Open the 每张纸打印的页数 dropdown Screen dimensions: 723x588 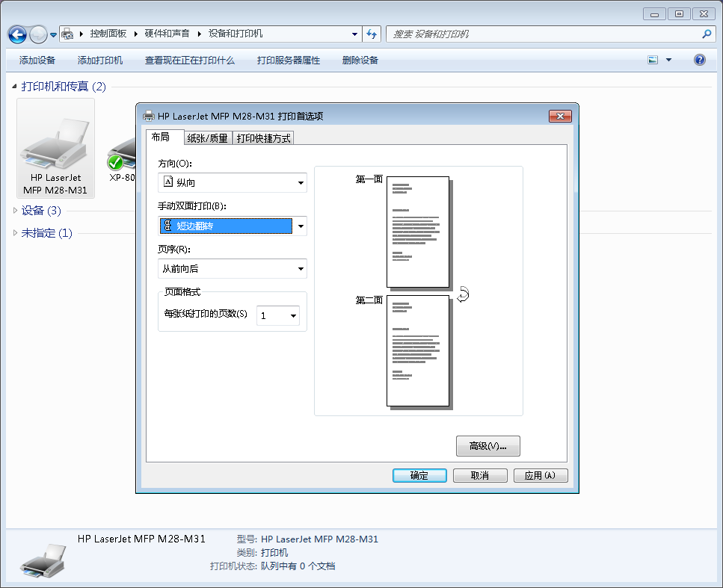tap(278, 315)
